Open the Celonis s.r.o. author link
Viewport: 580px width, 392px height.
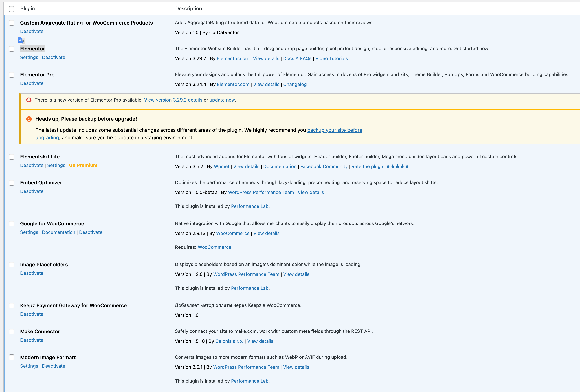click(x=229, y=341)
